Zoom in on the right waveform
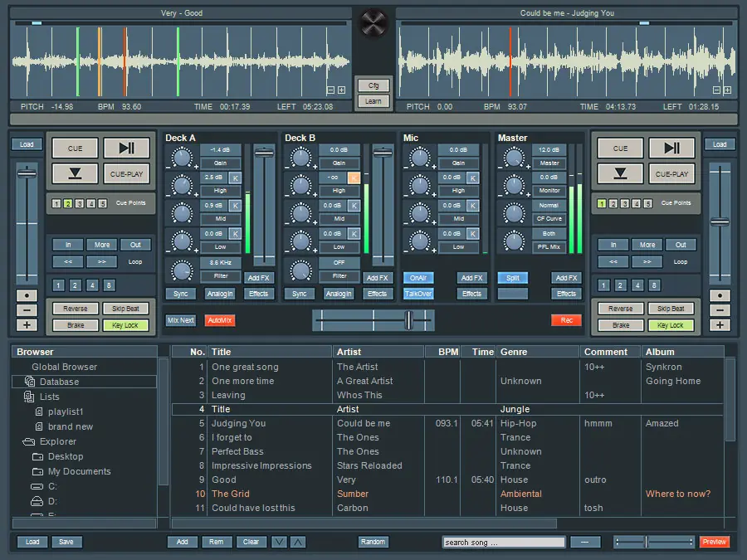Image resolution: width=747 pixels, height=560 pixels. (727, 90)
